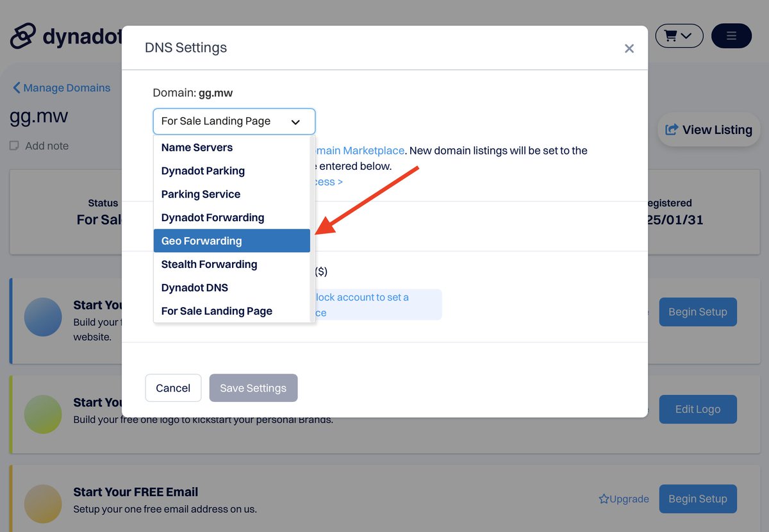Go back to Manage Domains
The image size is (769, 532).
click(62, 88)
